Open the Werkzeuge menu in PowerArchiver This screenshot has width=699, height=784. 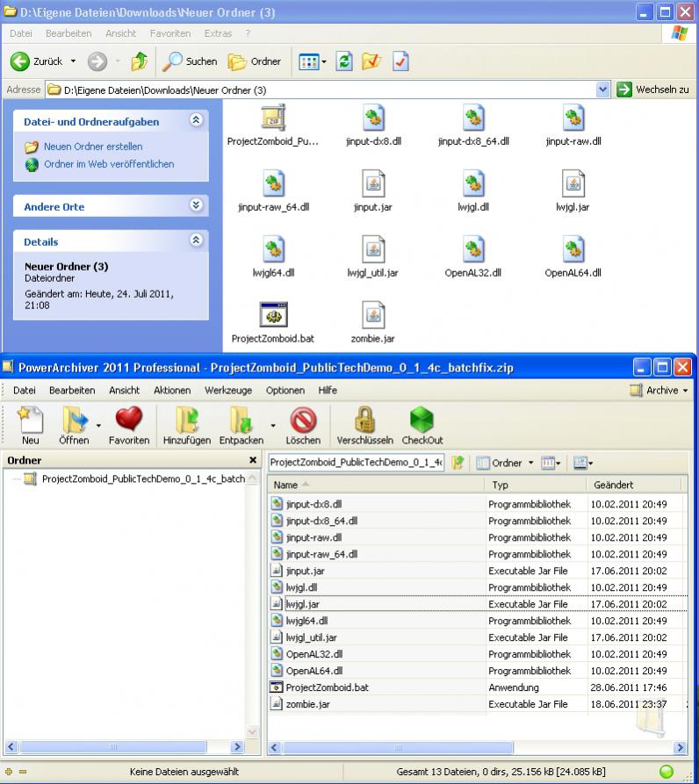pyautogui.click(x=228, y=391)
